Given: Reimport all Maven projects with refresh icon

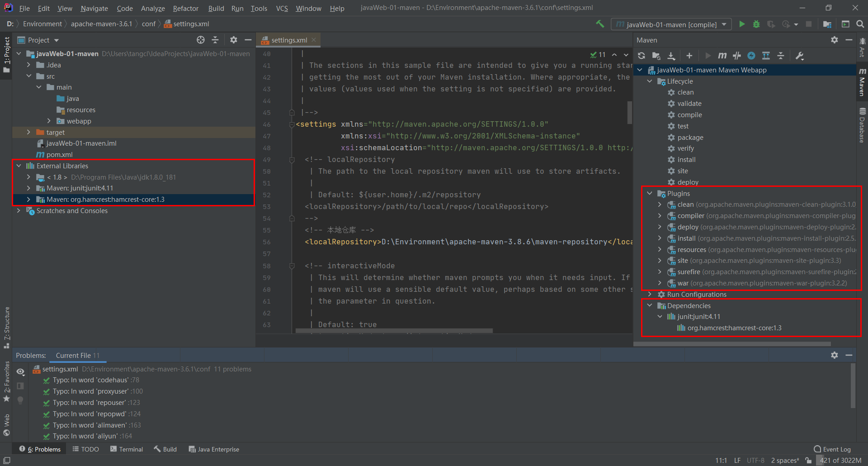Looking at the screenshot, I should point(642,56).
